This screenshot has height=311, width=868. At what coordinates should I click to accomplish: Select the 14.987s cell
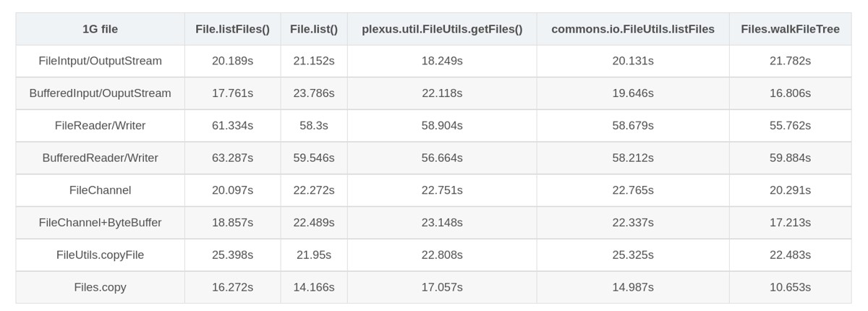633,287
